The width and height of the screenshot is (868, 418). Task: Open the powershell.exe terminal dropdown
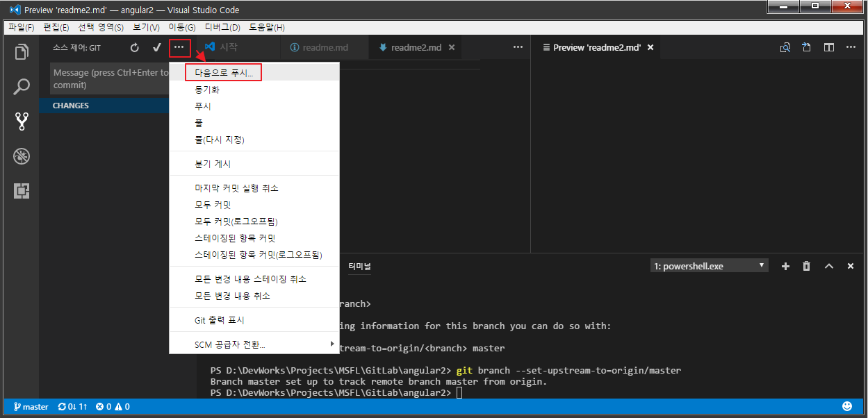point(709,266)
